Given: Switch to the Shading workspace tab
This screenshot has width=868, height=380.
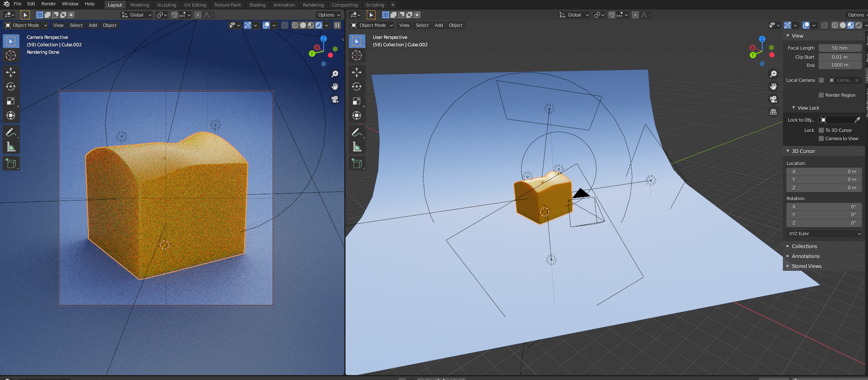Looking at the screenshot, I should coord(257,5).
